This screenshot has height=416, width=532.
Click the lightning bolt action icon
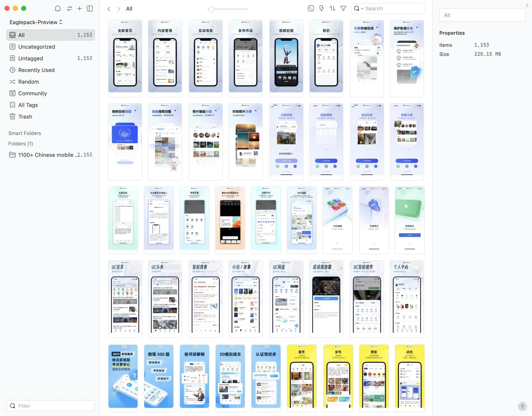tap(321, 8)
